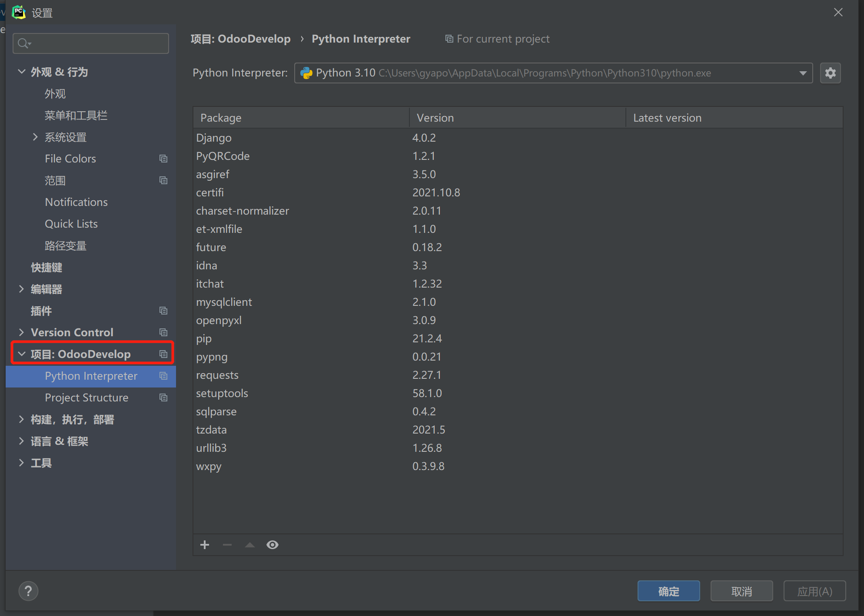Select the pip package row
Screen dimensions: 864x616
(x=518, y=338)
